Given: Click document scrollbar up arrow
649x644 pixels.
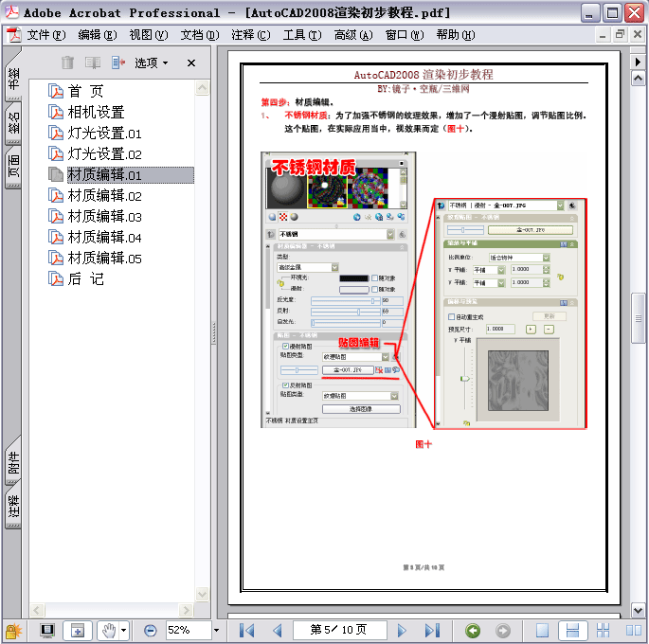Looking at the screenshot, I should pos(638,78).
